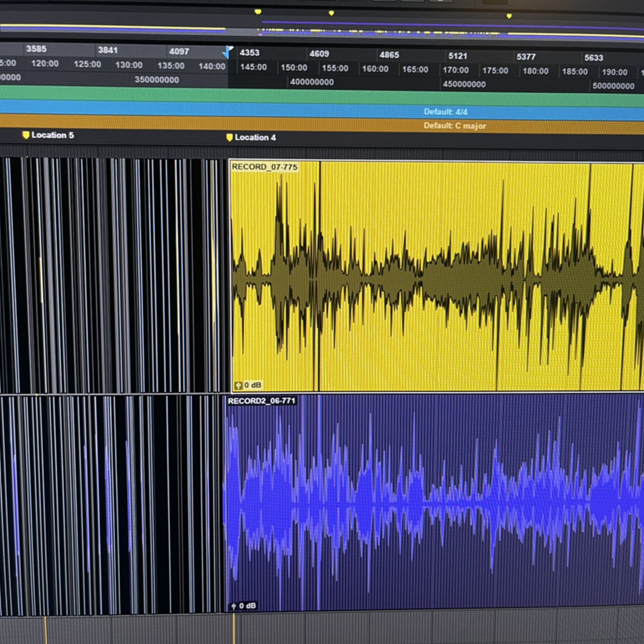
Task: Click 500000000 in the samples ruler
Action: (x=613, y=86)
